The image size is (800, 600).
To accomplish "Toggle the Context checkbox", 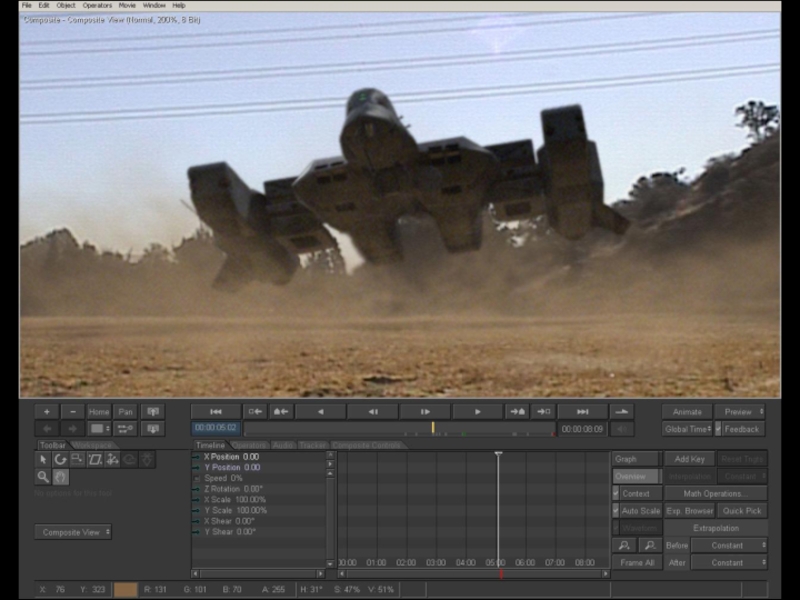I will tap(616, 493).
